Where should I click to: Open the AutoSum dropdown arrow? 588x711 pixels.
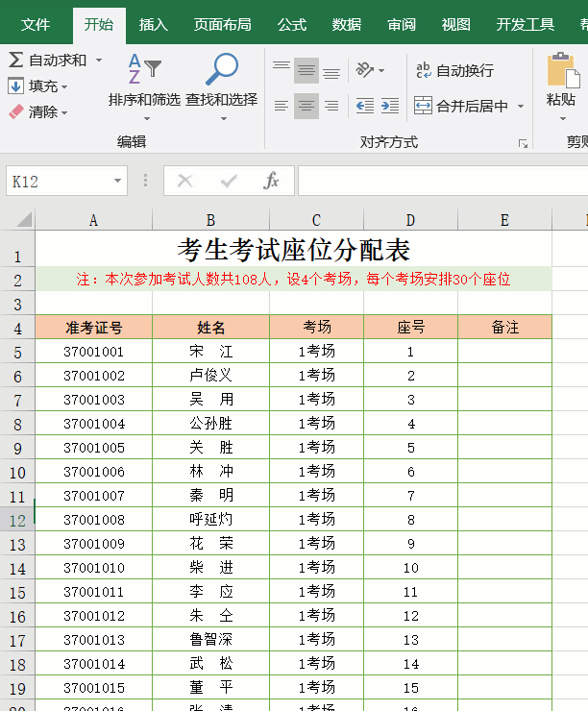pos(99,60)
